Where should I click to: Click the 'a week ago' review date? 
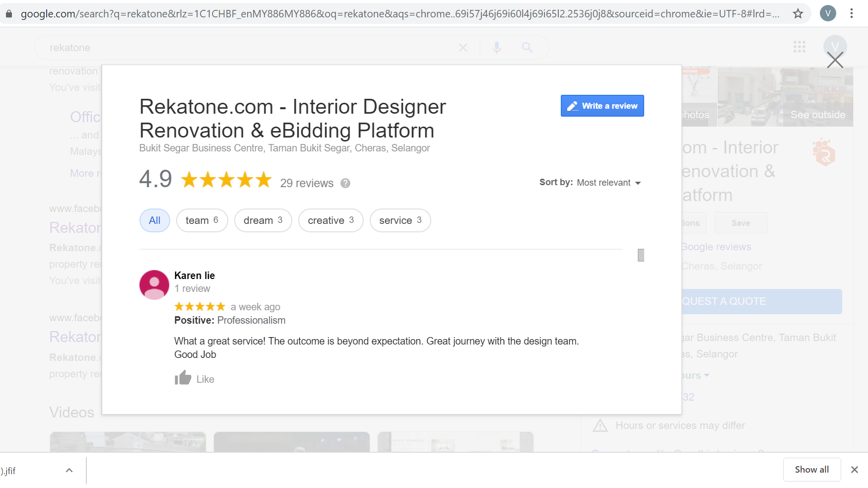(x=256, y=307)
